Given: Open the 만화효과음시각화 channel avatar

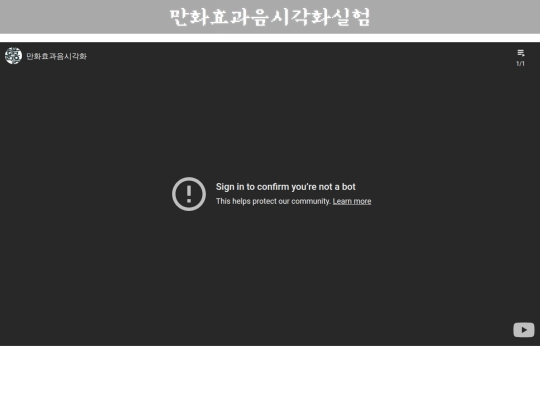Looking at the screenshot, I should pyautogui.click(x=13, y=56).
